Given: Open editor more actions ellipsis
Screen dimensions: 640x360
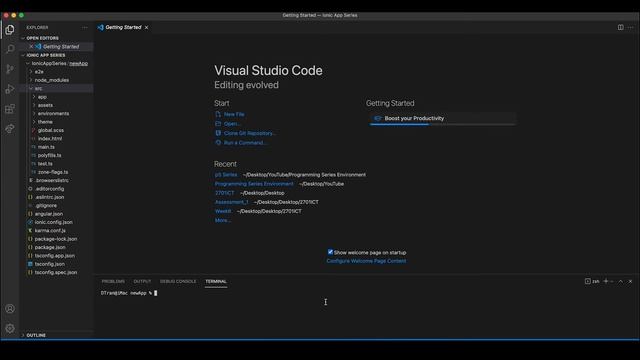Looking at the screenshot, I should [631, 27].
